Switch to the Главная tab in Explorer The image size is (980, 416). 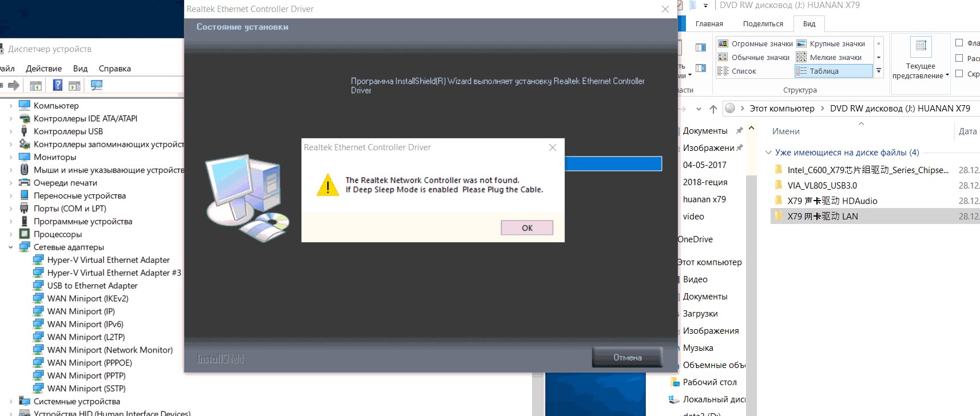click(x=709, y=24)
